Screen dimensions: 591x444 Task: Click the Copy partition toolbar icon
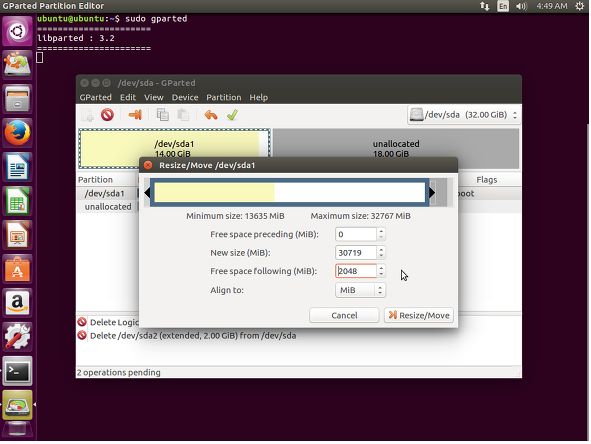162,115
